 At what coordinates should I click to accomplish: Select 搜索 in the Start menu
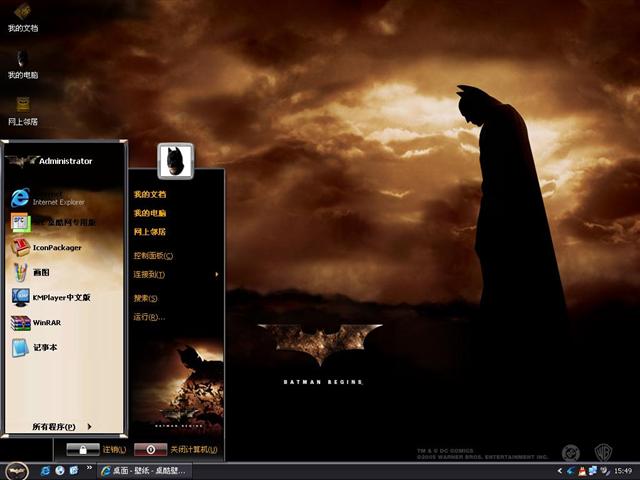tap(146, 298)
